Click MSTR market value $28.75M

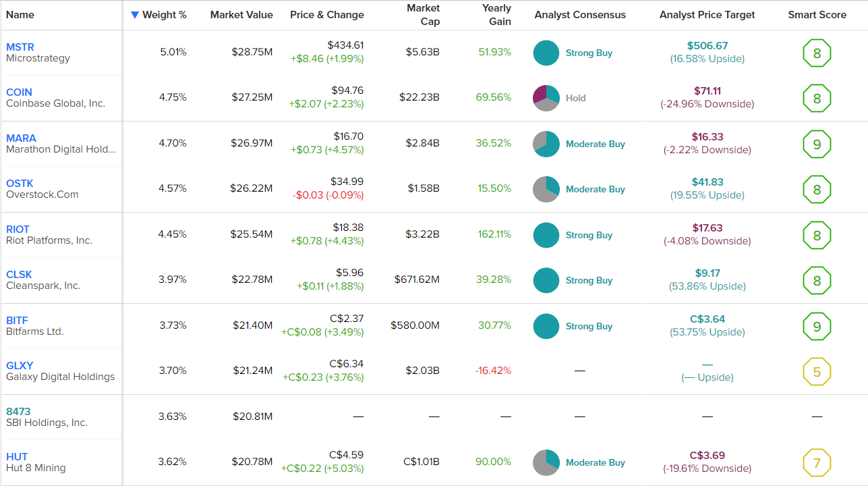click(252, 52)
